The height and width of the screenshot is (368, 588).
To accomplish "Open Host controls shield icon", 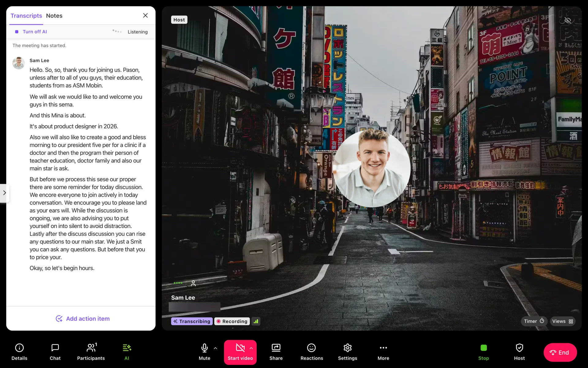I will (519, 351).
